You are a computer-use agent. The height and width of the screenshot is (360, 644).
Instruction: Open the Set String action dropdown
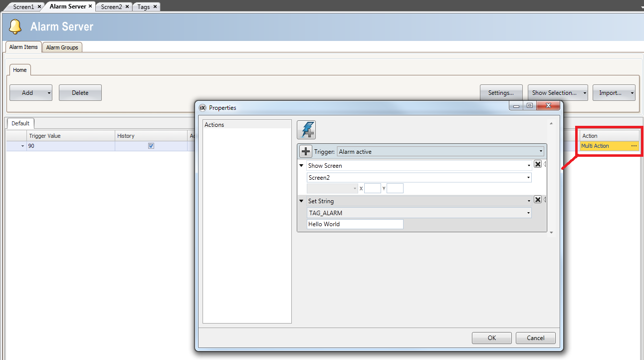click(529, 201)
